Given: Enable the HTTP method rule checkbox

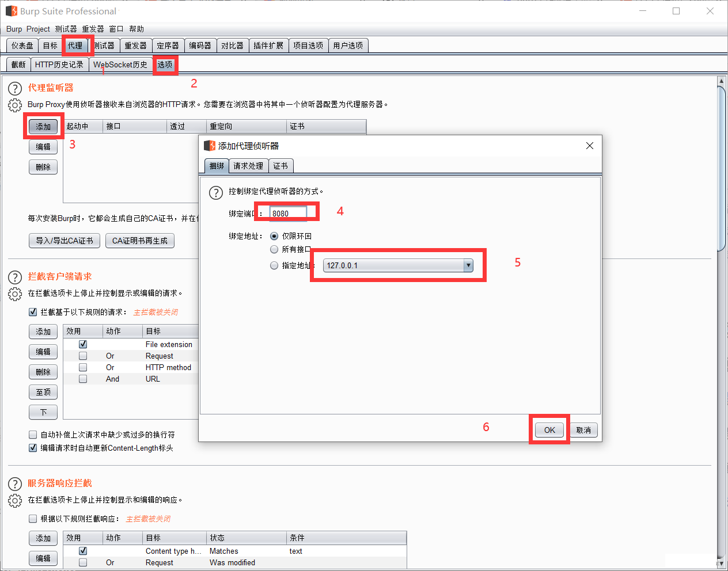Looking at the screenshot, I should pos(83,367).
